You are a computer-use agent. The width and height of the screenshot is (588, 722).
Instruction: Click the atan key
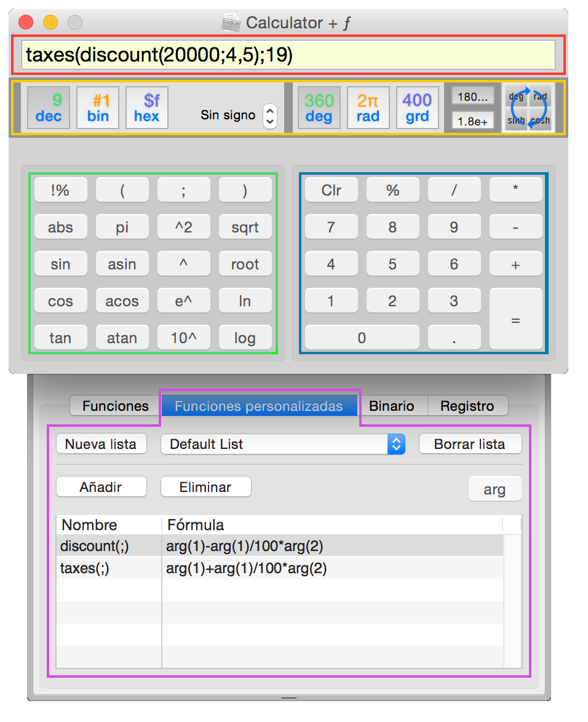click(x=122, y=338)
